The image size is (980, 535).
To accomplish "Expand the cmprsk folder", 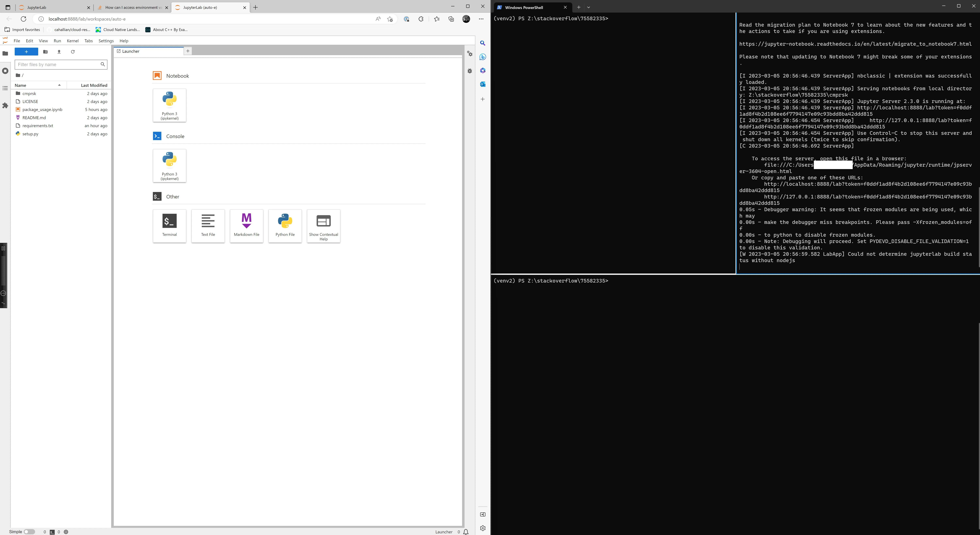I will (x=29, y=94).
